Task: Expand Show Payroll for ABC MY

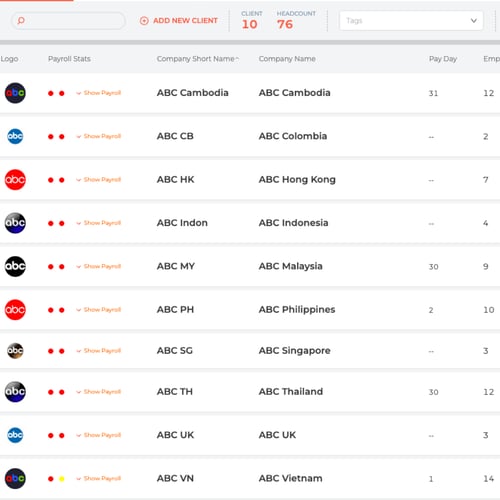Action: [x=99, y=266]
